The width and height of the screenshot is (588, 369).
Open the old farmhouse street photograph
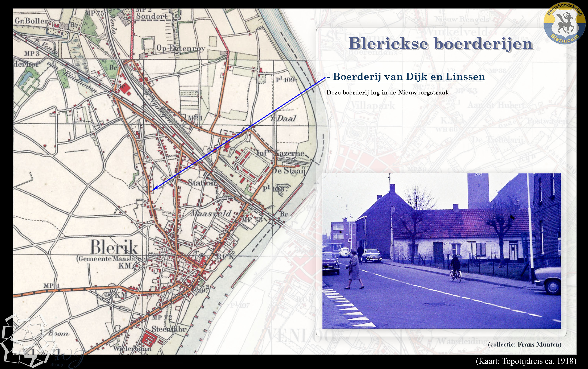(441, 251)
